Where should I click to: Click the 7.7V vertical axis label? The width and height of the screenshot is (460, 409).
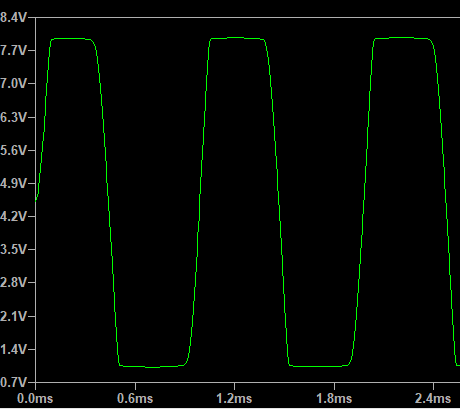pyautogui.click(x=13, y=51)
